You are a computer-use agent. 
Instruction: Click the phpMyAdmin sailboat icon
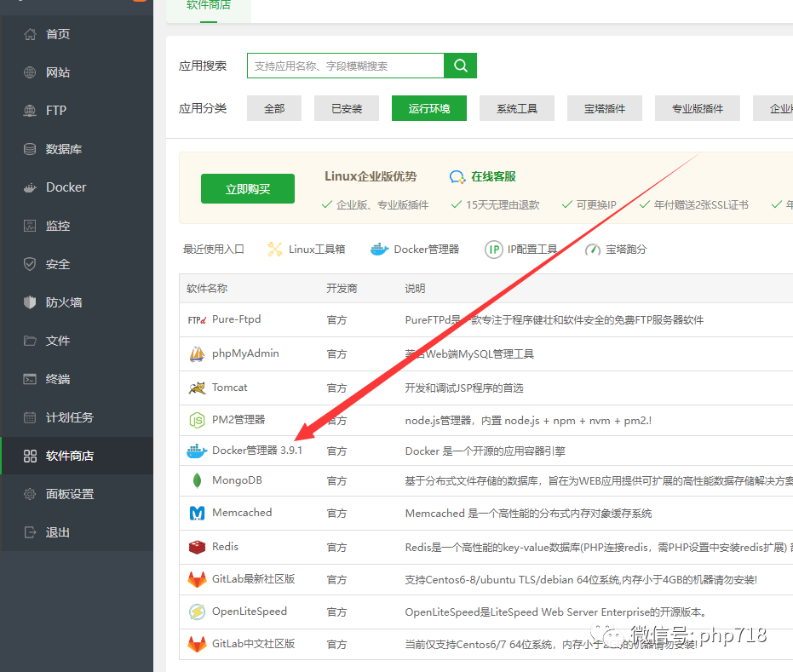[197, 354]
